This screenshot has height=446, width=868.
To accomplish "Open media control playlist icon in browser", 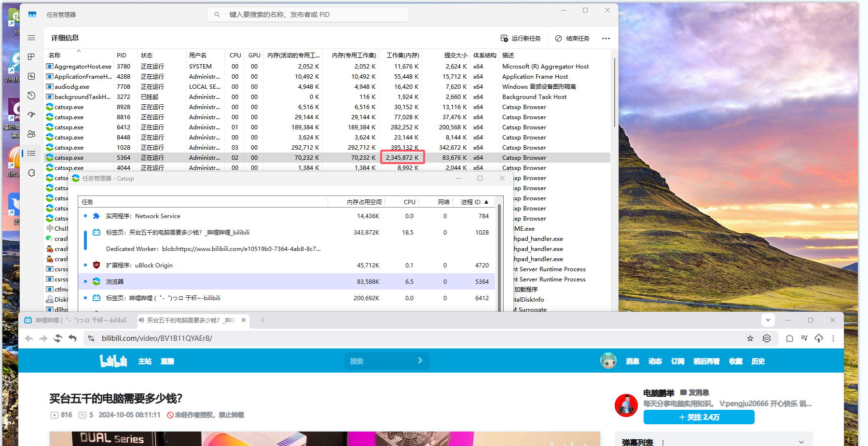I will 804,338.
